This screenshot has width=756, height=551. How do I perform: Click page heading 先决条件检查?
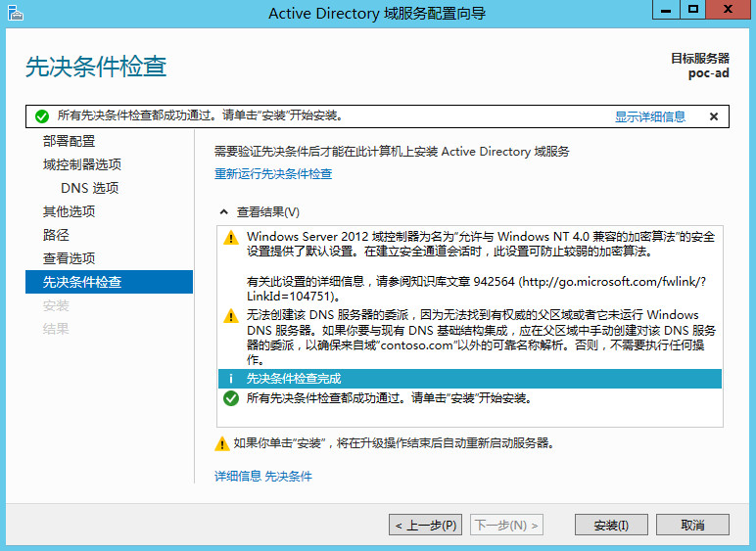(x=96, y=67)
